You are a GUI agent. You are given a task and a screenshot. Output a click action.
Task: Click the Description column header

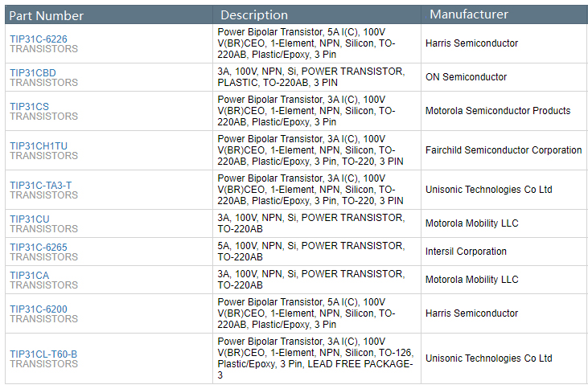pos(254,15)
